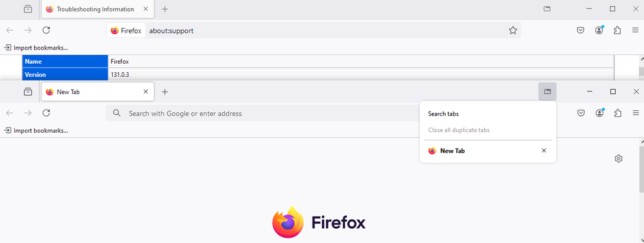Click the Version header cell in the table
This screenshot has height=243, width=644.
point(65,75)
